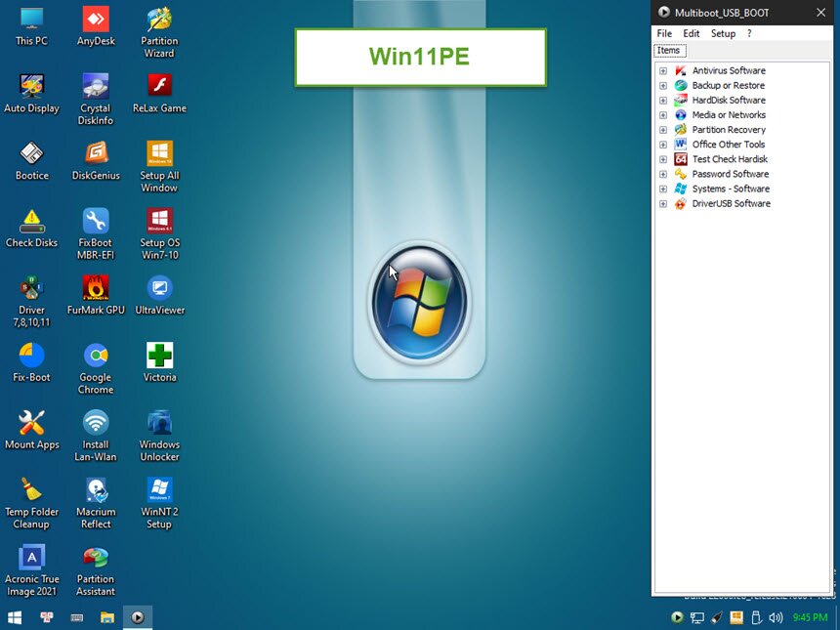Expand the Systems - Software node

(663, 189)
